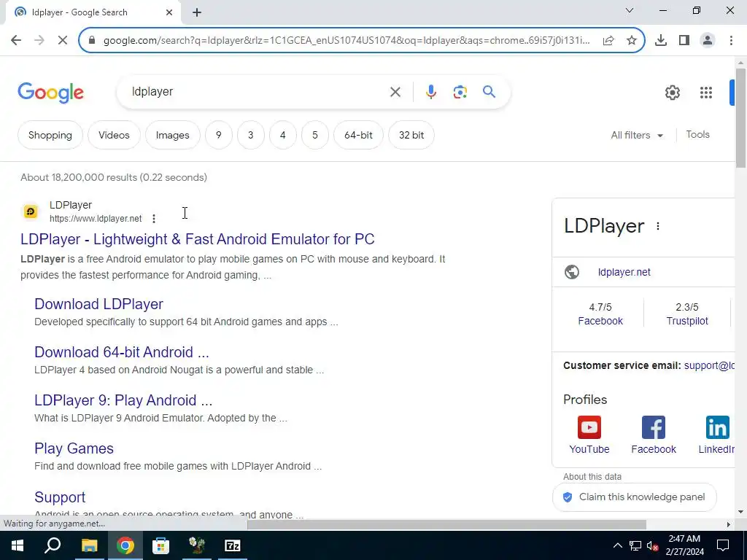Screen dimensions: 747x560
Task: Click Claim this knowledge panel
Action: point(634,497)
